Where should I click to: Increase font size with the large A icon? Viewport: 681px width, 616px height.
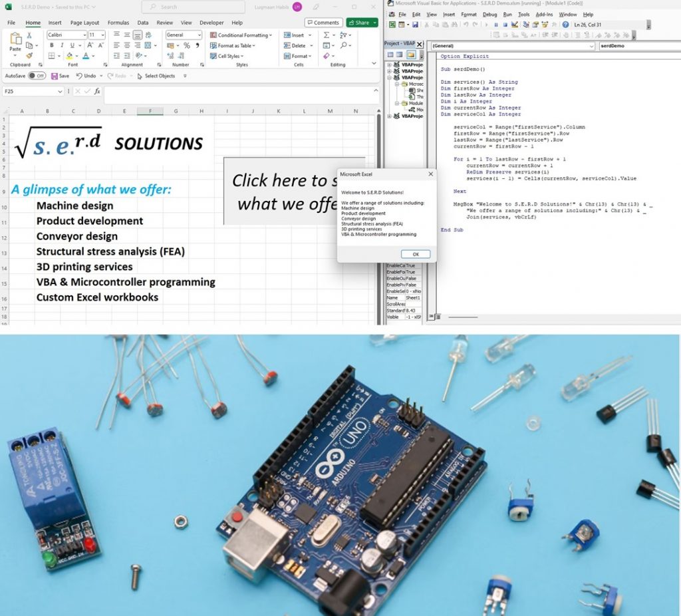[90, 45]
